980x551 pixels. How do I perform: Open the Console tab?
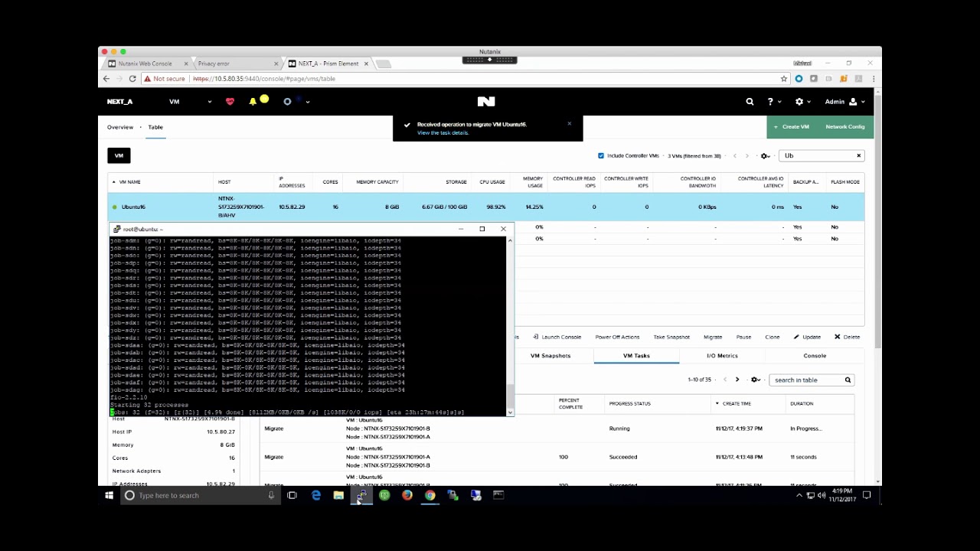[815, 356]
